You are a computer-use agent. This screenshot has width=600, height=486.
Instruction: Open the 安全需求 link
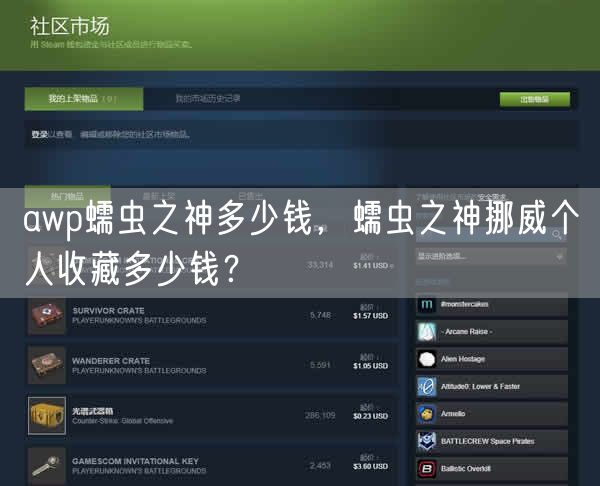[x=492, y=197]
